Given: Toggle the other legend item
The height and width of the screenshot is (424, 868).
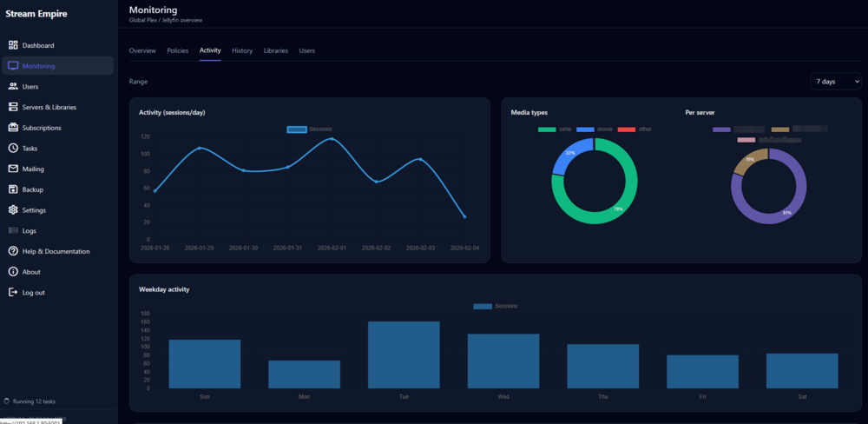Looking at the screenshot, I should [x=635, y=129].
